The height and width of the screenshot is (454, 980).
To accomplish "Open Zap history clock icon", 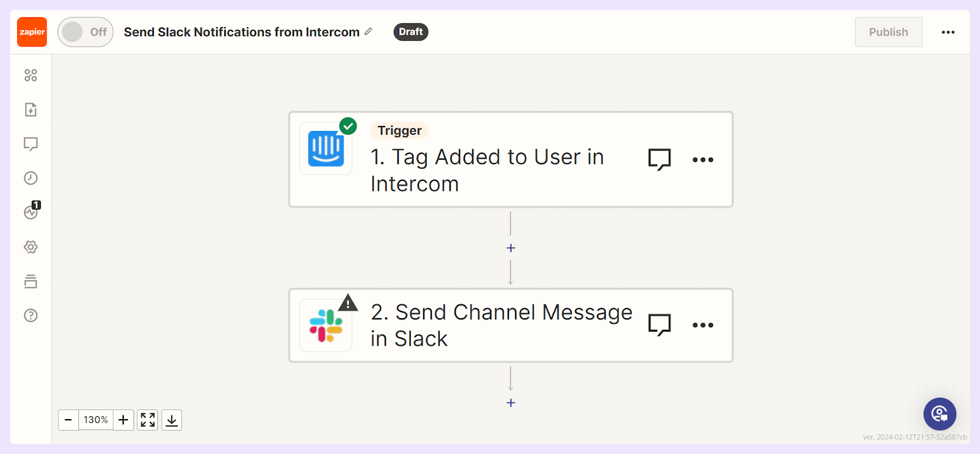I will pos(31,178).
